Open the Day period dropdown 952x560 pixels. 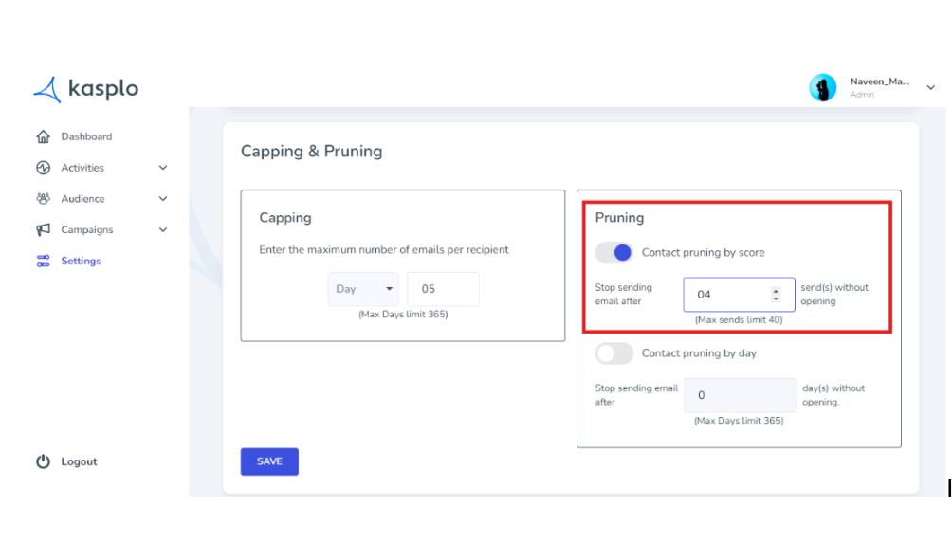point(363,289)
